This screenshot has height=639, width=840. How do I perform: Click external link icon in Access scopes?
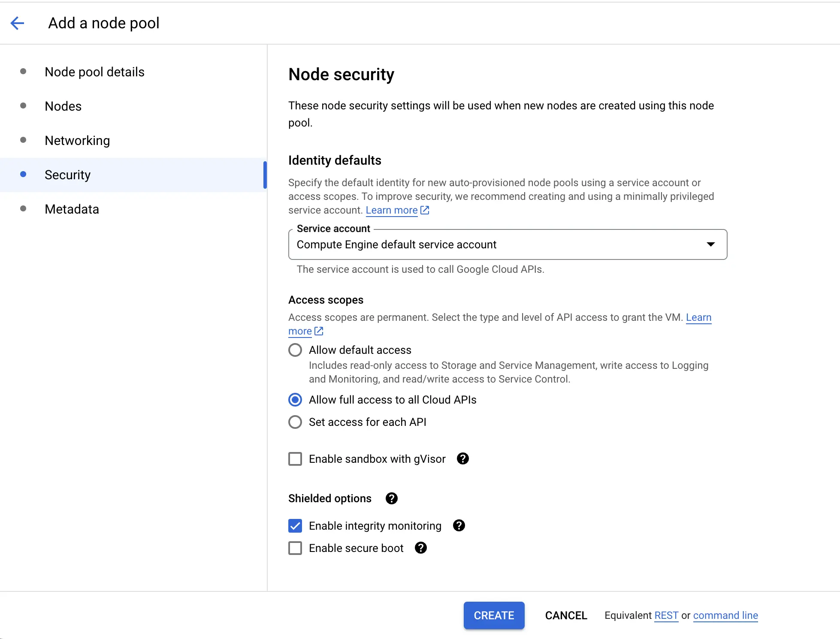point(319,331)
